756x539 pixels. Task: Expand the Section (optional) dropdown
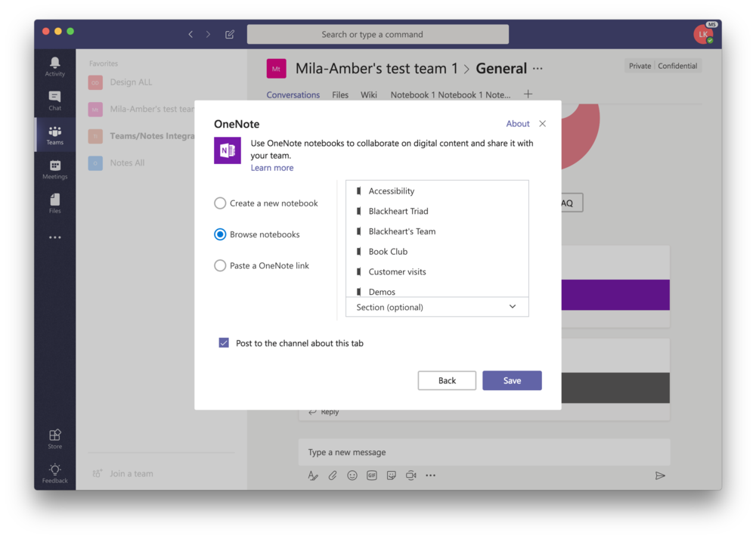437,307
